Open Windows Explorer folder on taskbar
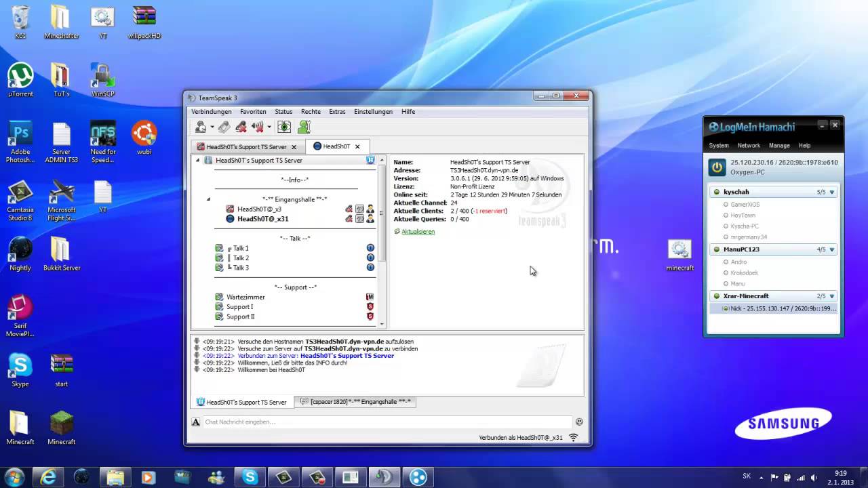 (x=115, y=477)
